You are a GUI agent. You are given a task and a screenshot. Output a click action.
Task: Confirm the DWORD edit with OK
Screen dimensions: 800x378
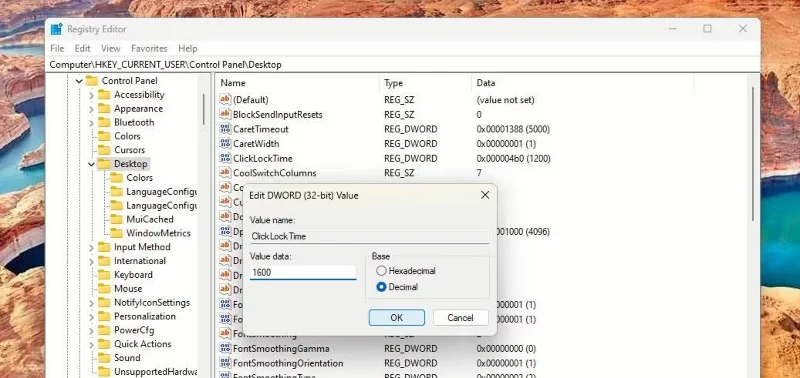396,317
